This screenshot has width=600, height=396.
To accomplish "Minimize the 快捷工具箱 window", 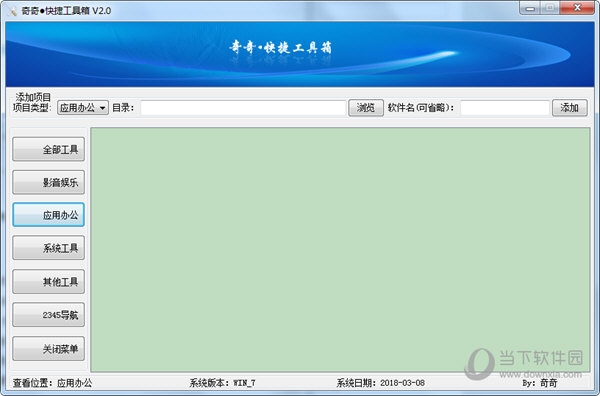I will click(x=530, y=8).
